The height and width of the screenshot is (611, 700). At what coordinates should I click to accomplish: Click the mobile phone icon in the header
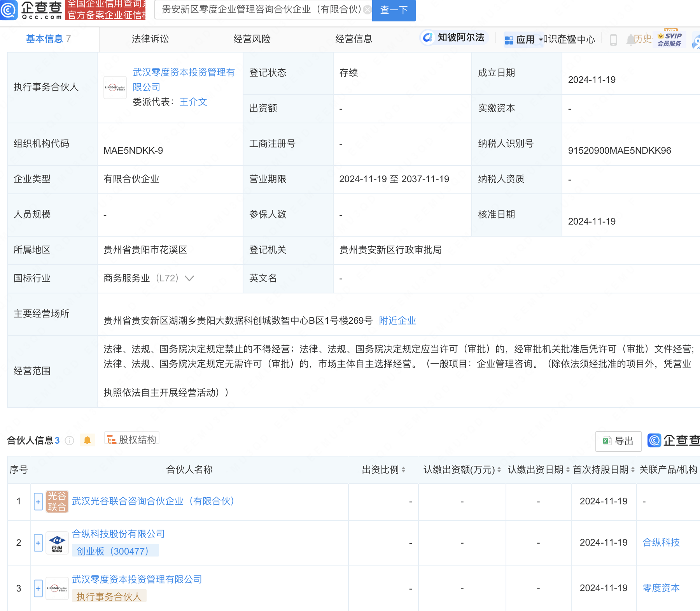click(x=613, y=40)
